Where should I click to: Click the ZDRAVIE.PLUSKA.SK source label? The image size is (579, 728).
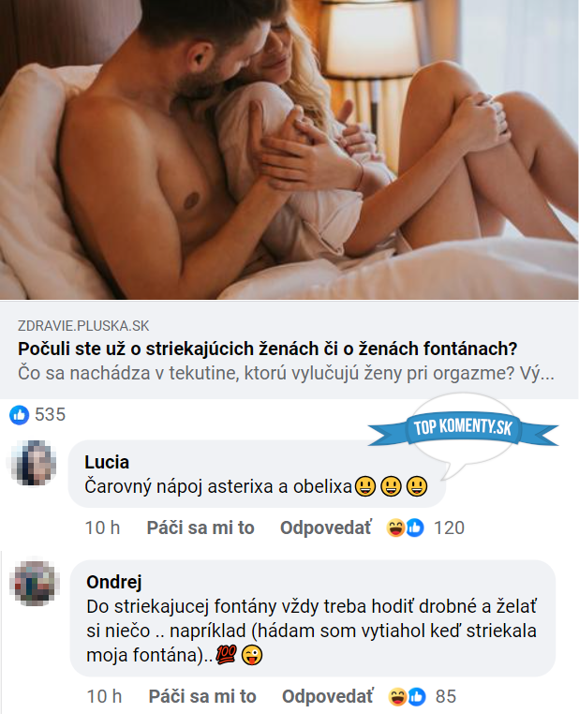click(x=83, y=326)
